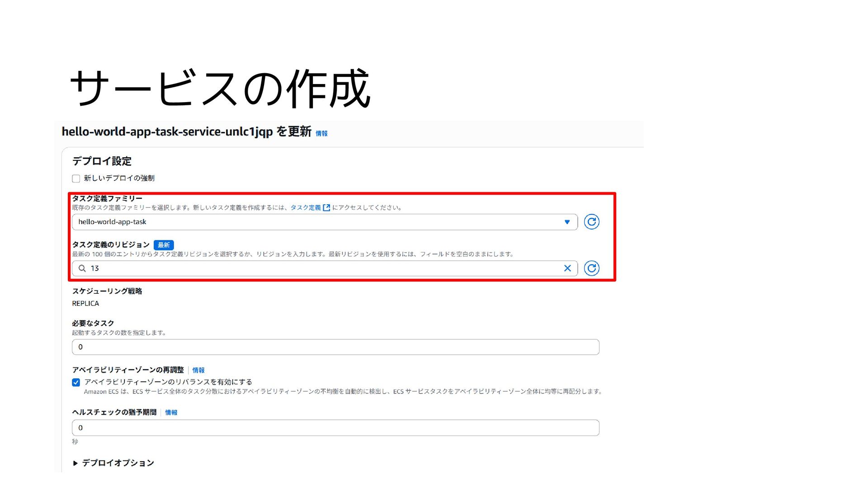Screen dimensions: 868x488
Task: Check the 新しいデプロイの強制 checkbox
Action: point(76,178)
